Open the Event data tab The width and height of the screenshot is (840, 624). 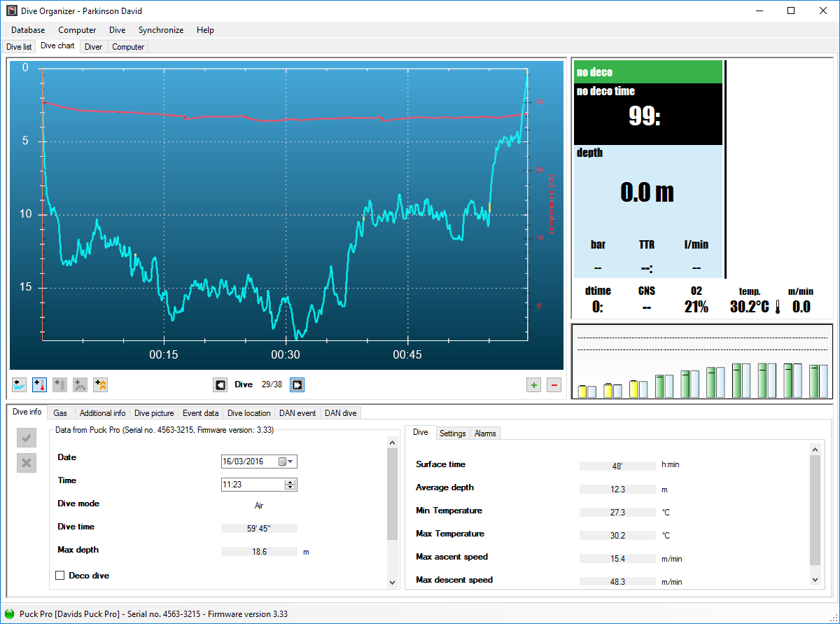[200, 413]
